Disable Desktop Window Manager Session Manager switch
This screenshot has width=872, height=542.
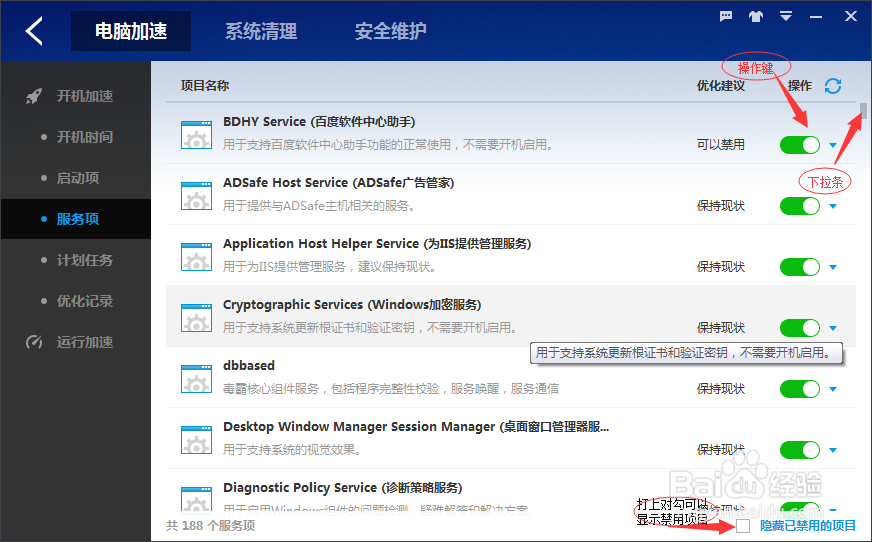[800, 450]
